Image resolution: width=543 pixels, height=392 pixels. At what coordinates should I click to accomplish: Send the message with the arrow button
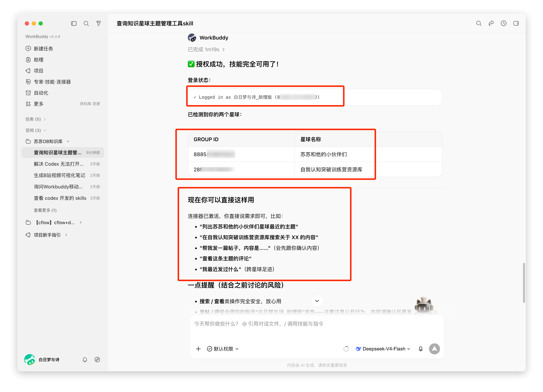[435, 349]
